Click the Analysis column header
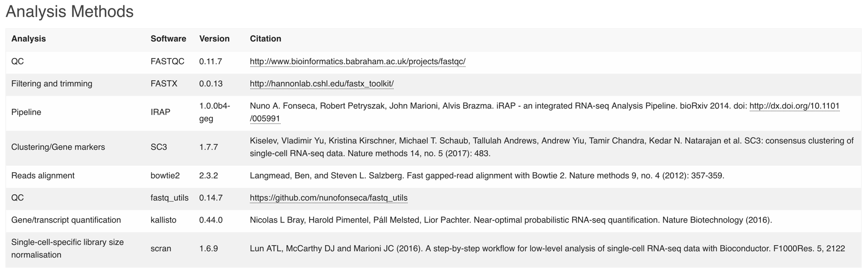The height and width of the screenshot is (274, 868). coord(28,39)
